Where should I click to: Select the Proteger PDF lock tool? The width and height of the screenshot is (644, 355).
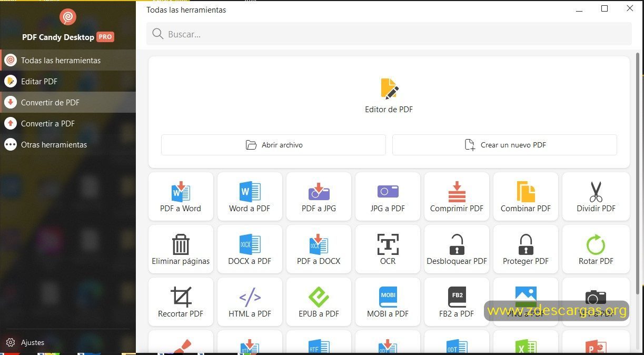pos(526,249)
